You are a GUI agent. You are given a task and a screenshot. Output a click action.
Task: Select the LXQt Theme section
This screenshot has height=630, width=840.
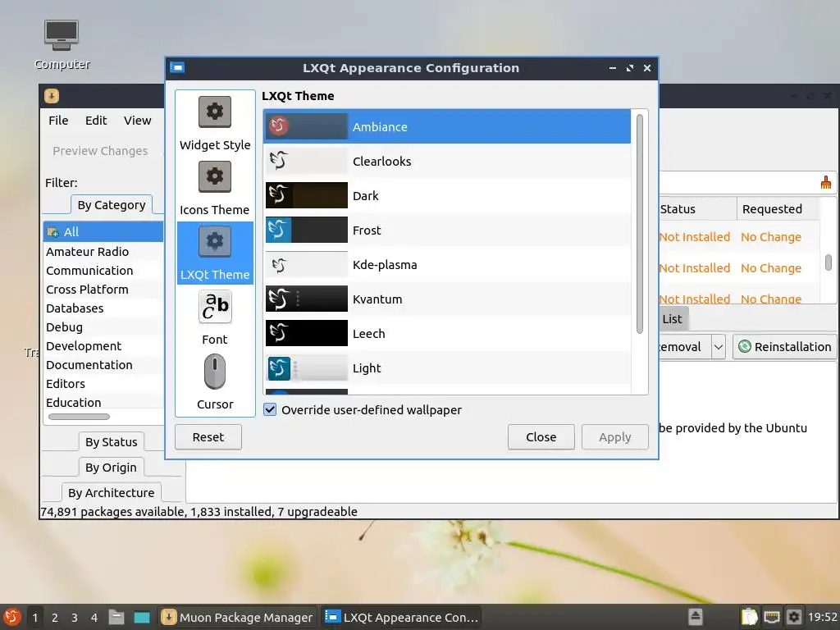click(215, 253)
